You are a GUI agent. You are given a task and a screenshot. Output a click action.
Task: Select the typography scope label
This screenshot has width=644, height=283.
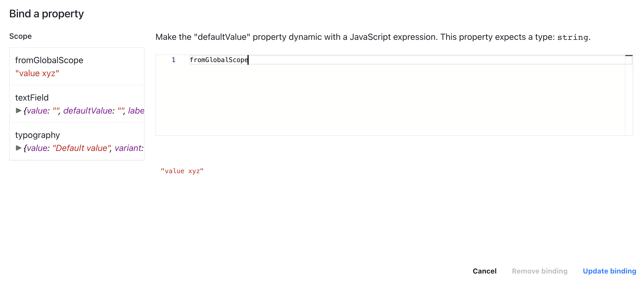(x=37, y=135)
